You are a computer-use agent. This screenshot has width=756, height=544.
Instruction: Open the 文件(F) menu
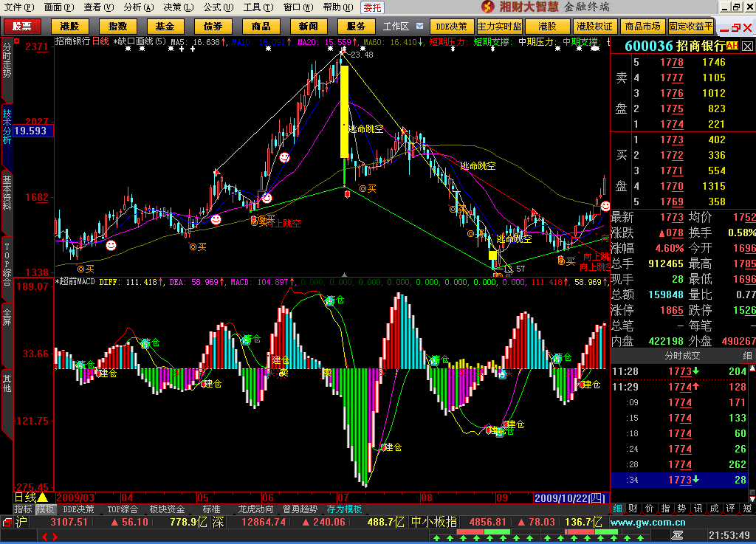18,7
